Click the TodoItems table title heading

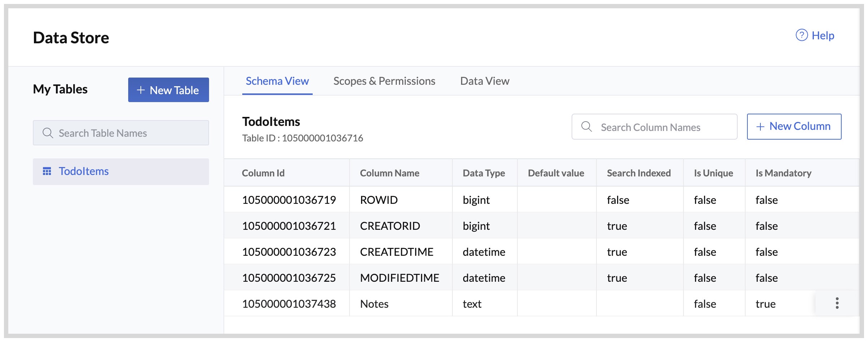[x=271, y=122]
